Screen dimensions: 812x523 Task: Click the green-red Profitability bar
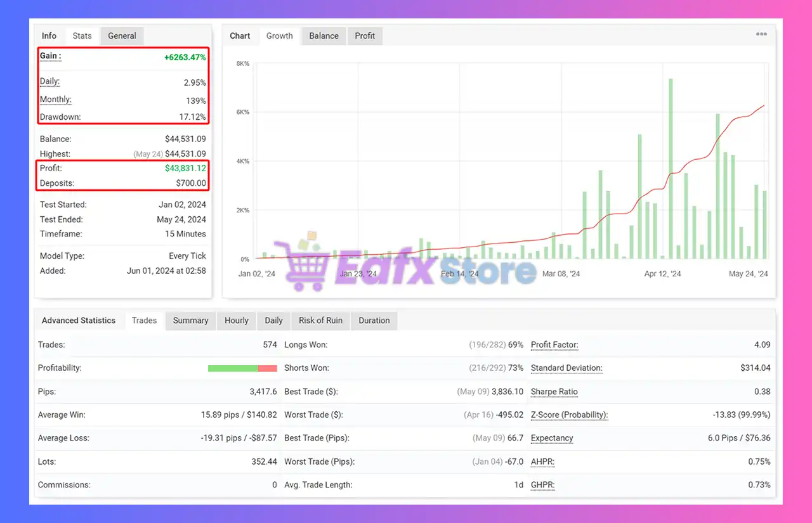(242, 368)
